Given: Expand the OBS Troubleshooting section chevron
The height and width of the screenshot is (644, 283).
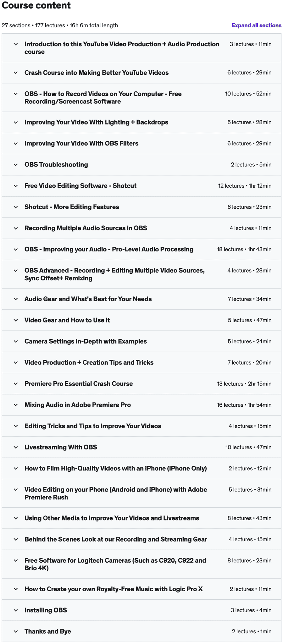Looking at the screenshot, I should tap(16, 165).
